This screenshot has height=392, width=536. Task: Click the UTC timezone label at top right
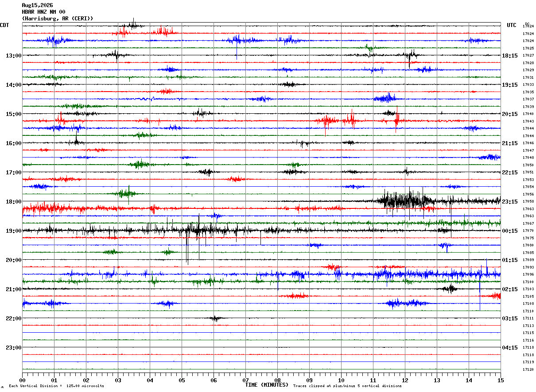coord(512,25)
